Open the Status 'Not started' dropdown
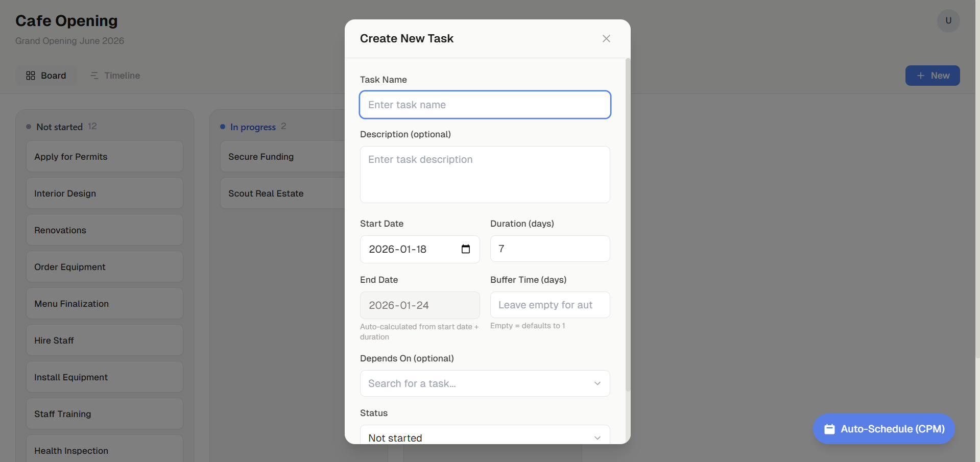This screenshot has height=462, width=980. 485,435
